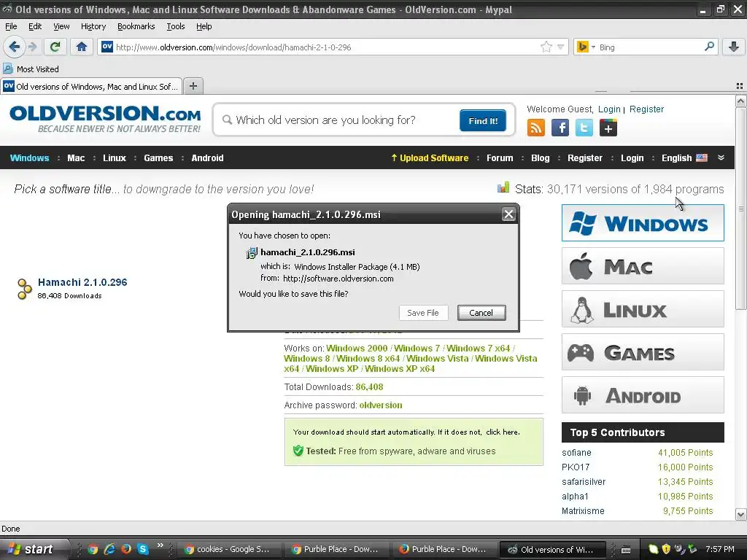Image resolution: width=747 pixels, height=560 pixels.
Task: Launch Skype from the quick launch bar
Action: point(142,549)
